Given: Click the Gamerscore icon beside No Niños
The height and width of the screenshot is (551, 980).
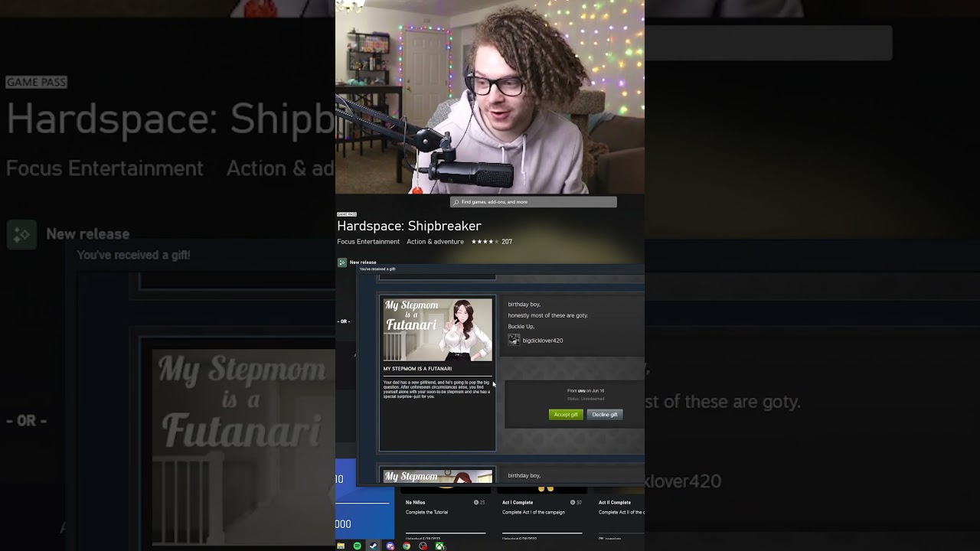Looking at the screenshot, I should click(x=476, y=503).
